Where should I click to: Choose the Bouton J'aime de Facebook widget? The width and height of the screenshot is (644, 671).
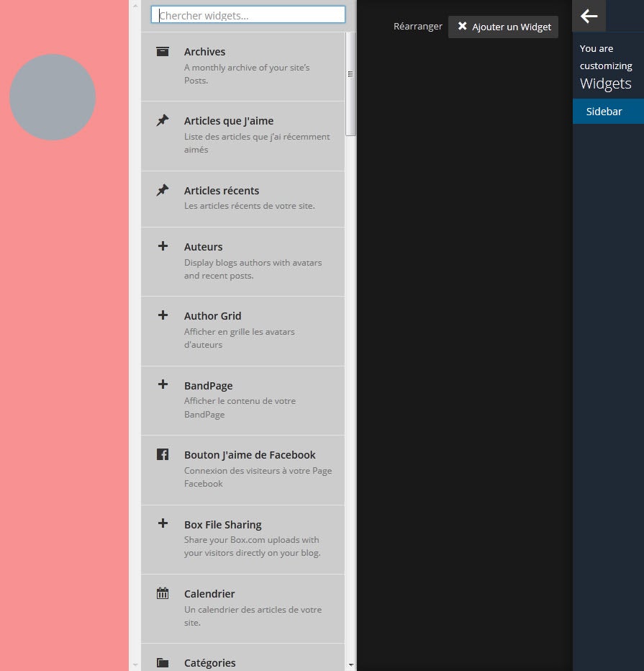[x=250, y=455]
